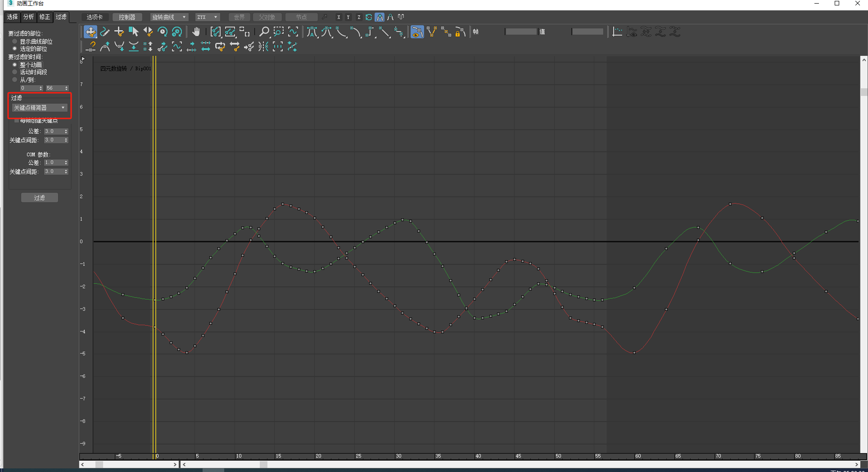This screenshot has height=472, width=868.
Task: Open the ZYX rotation order dropdown
Action: click(208, 17)
